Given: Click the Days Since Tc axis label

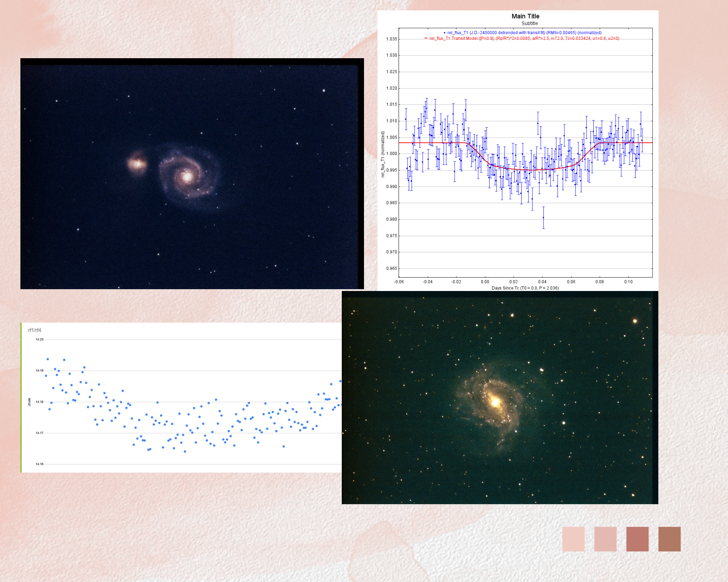Looking at the screenshot, I should pos(525,288).
